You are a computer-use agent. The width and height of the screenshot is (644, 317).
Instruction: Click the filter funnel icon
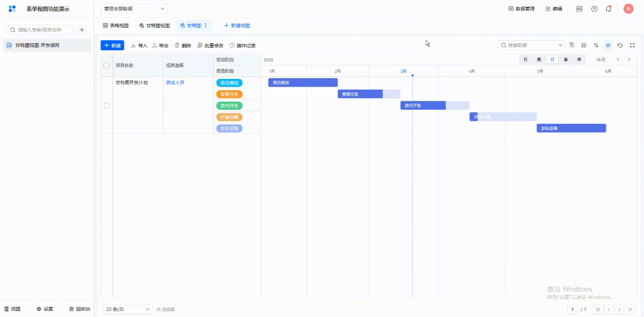pos(572,45)
